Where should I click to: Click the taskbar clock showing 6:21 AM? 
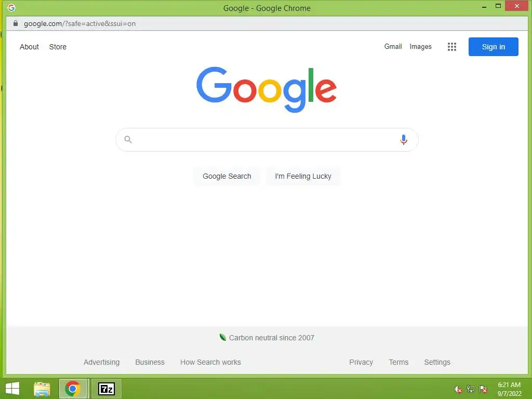pyautogui.click(x=509, y=389)
